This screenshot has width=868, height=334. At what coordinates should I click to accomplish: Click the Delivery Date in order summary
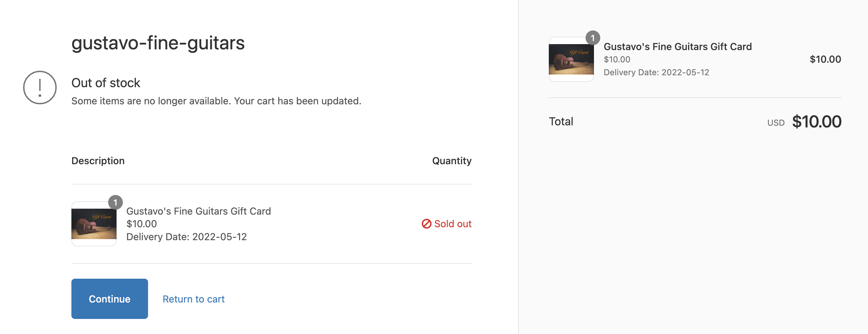point(656,72)
